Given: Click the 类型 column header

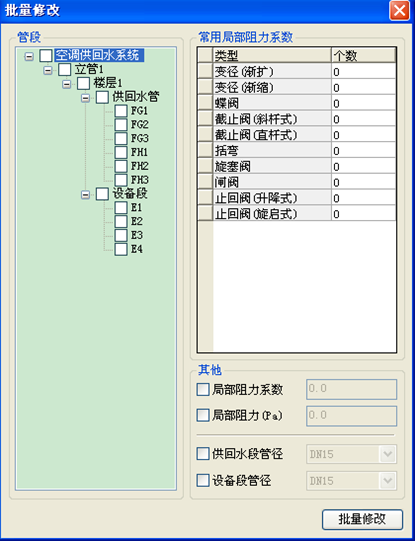Looking at the screenshot, I should 272,55.
